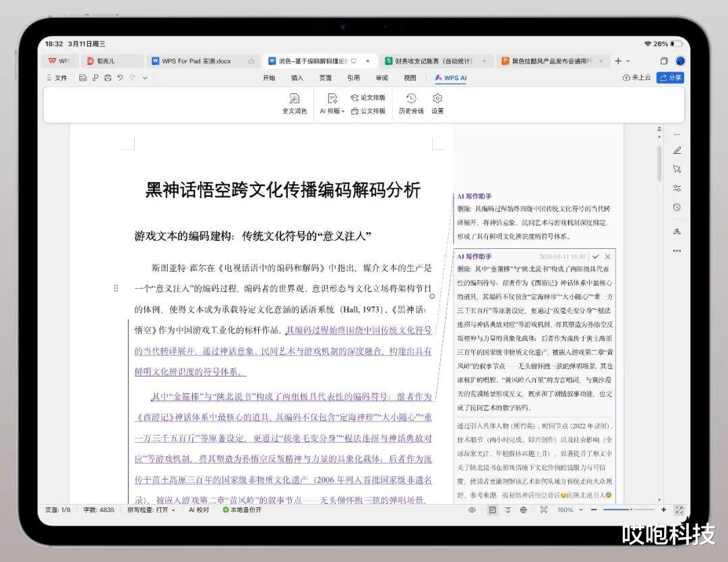Open the clock history icon in sidebar
Viewport: 728px width, 562px height.
[x=677, y=207]
